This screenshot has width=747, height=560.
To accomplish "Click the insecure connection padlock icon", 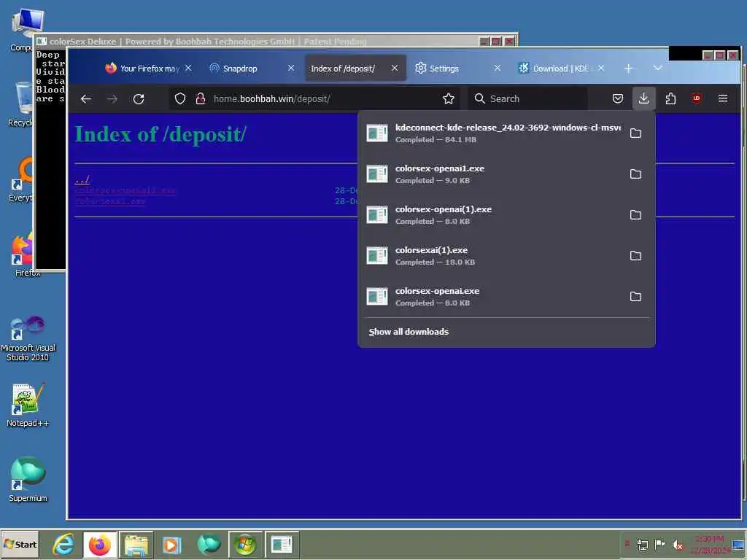I will click(x=201, y=99).
